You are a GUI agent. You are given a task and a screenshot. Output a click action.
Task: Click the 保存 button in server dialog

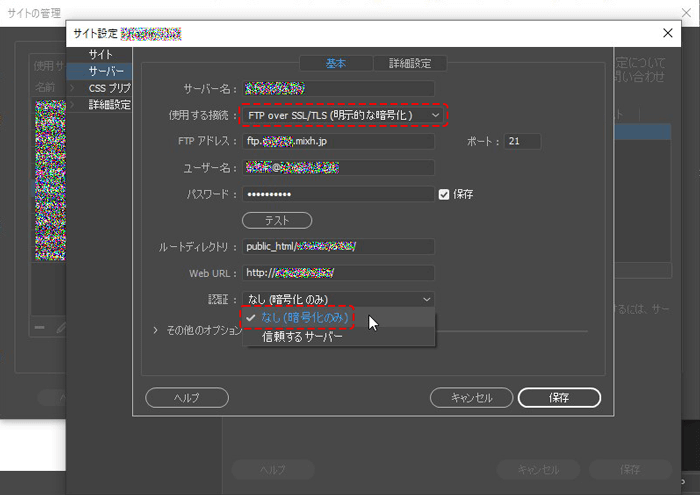tap(559, 398)
